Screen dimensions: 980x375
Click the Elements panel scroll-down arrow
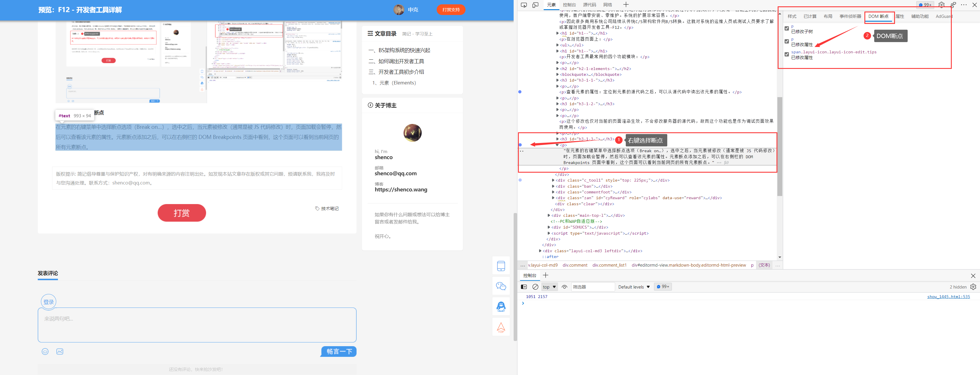[779, 257]
